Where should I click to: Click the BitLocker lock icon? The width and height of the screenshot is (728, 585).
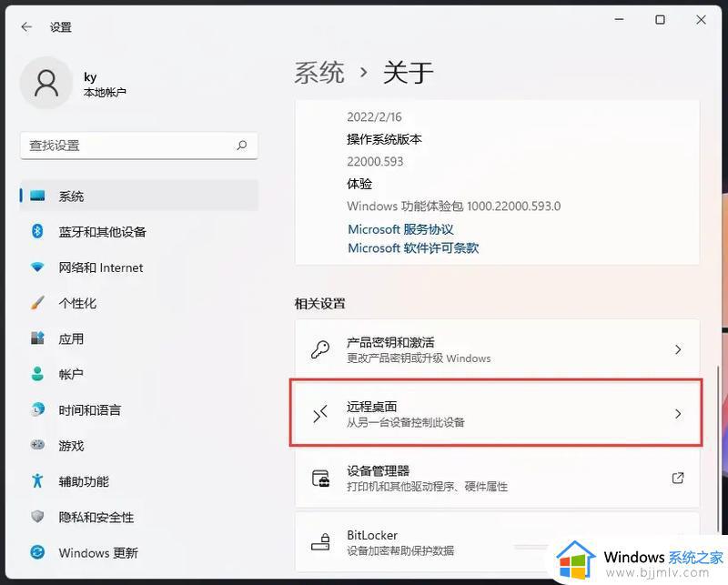320,542
